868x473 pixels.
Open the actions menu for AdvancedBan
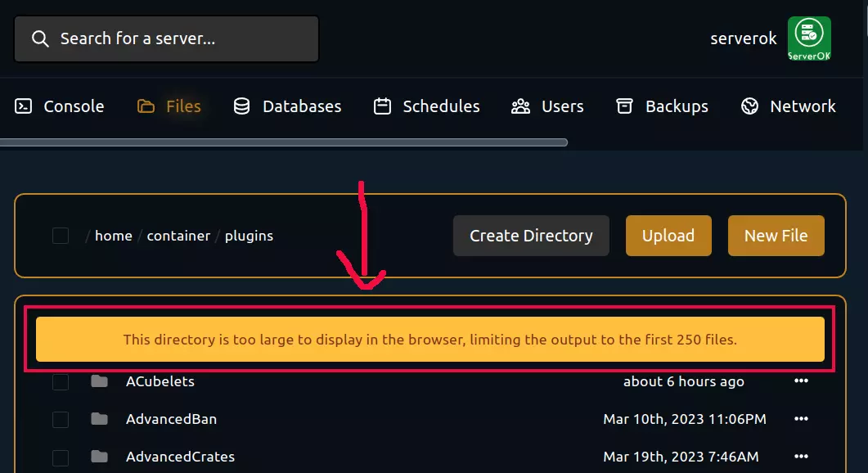tap(801, 419)
